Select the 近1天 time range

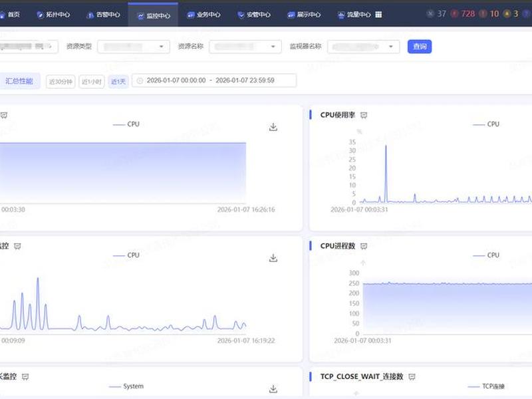[118, 81]
